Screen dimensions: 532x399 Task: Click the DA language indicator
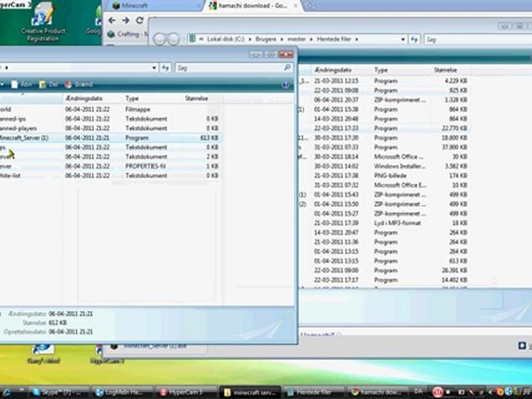(x=418, y=392)
